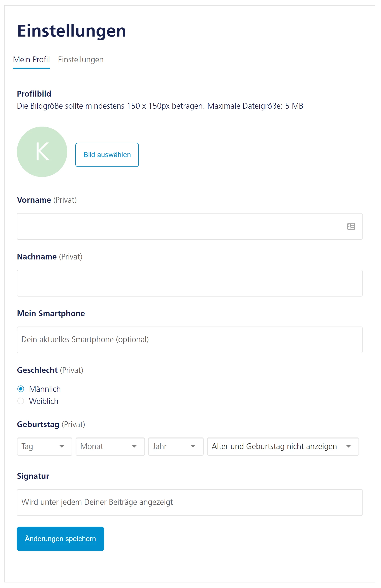381x588 pixels.
Task: Open the Jahr dropdown
Action: click(x=171, y=446)
